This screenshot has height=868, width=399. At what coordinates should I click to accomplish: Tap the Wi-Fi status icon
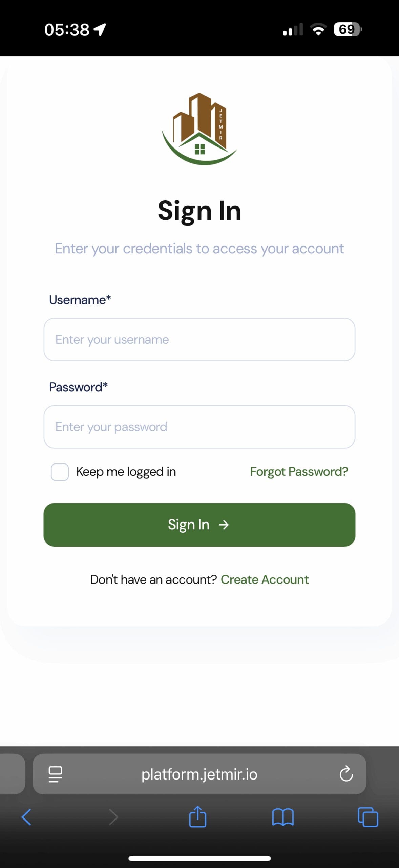pyautogui.click(x=318, y=29)
